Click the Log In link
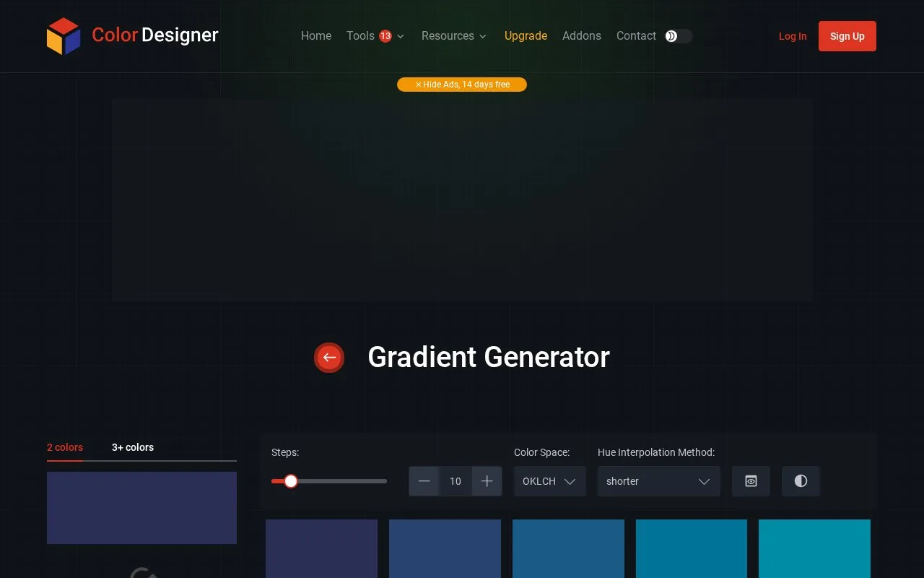This screenshot has width=924, height=578. point(793,36)
